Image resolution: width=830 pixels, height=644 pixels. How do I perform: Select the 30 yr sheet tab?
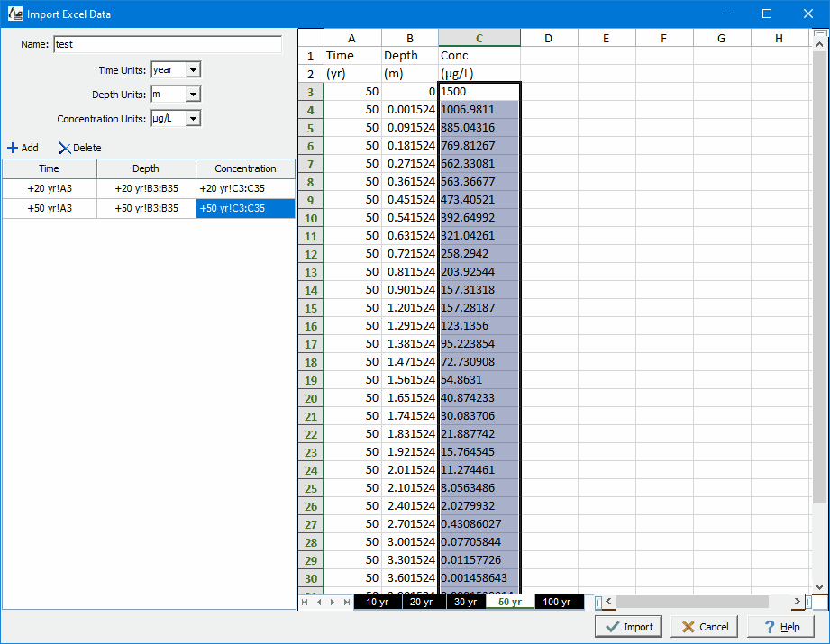465,602
